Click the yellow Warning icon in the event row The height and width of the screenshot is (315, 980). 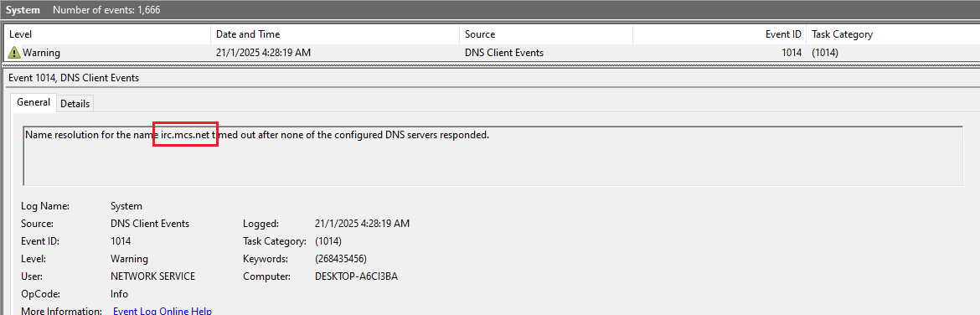14,53
